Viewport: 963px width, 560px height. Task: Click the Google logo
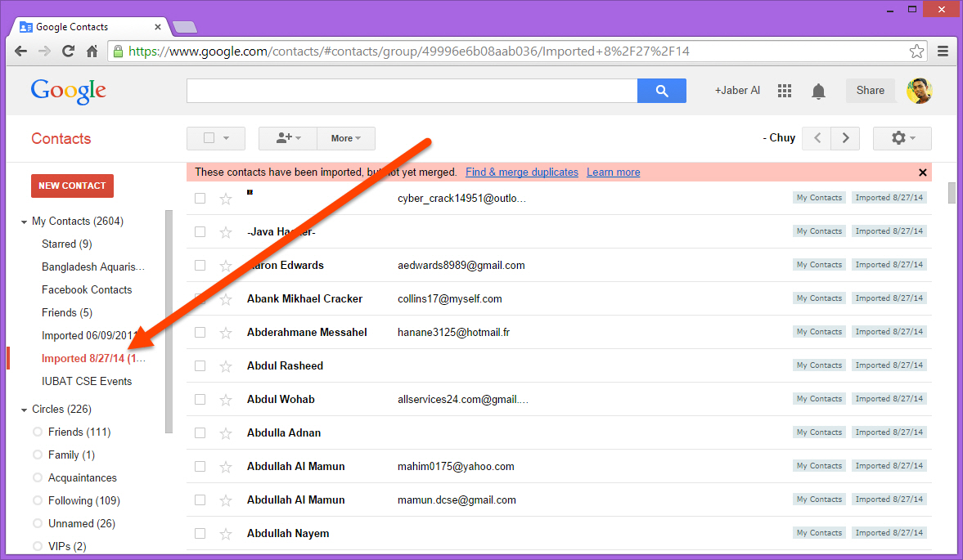68,90
